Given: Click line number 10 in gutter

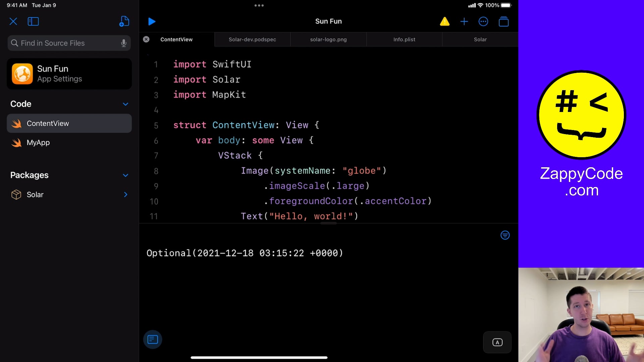Looking at the screenshot, I should coord(154,201).
